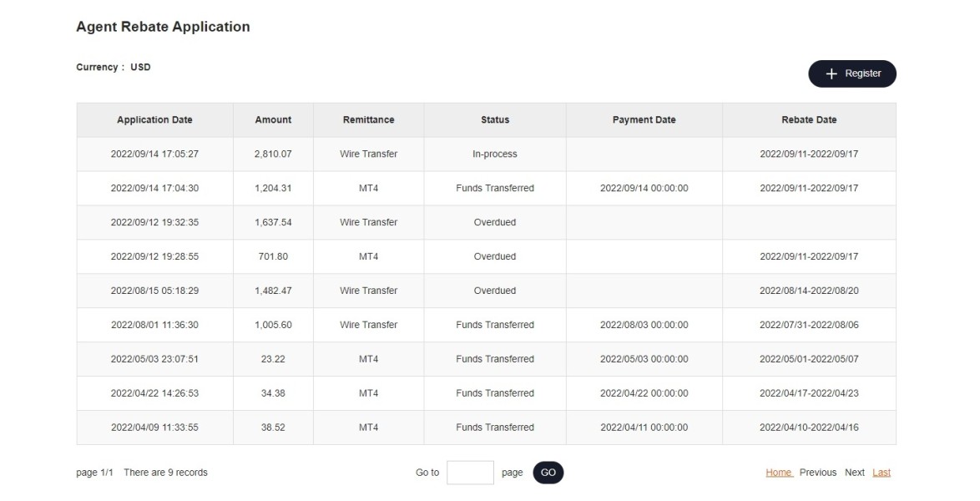Viewport: 980px width, 501px height.
Task: Click the 2022/08/03 00:00:00 payment date cell
Action: pyautogui.click(x=644, y=325)
